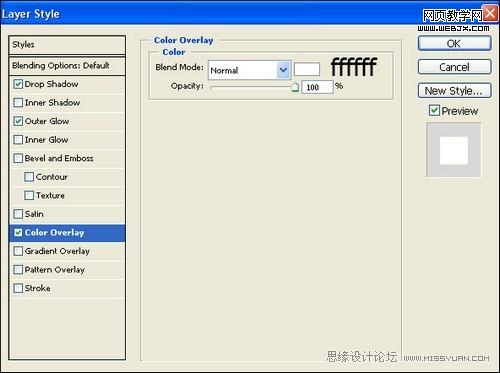
Task: Click the New Style... button
Action: 454,91
